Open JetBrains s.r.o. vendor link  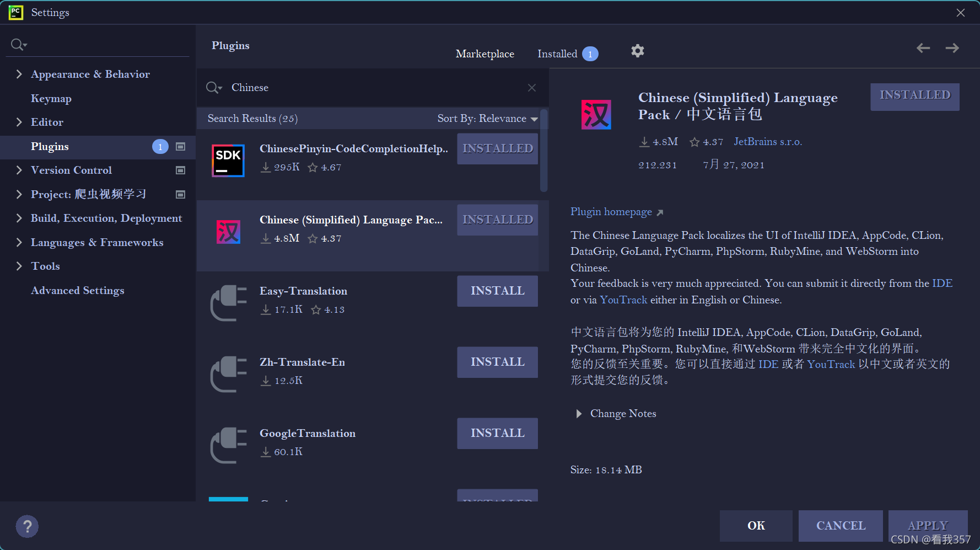[x=768, y=142]
